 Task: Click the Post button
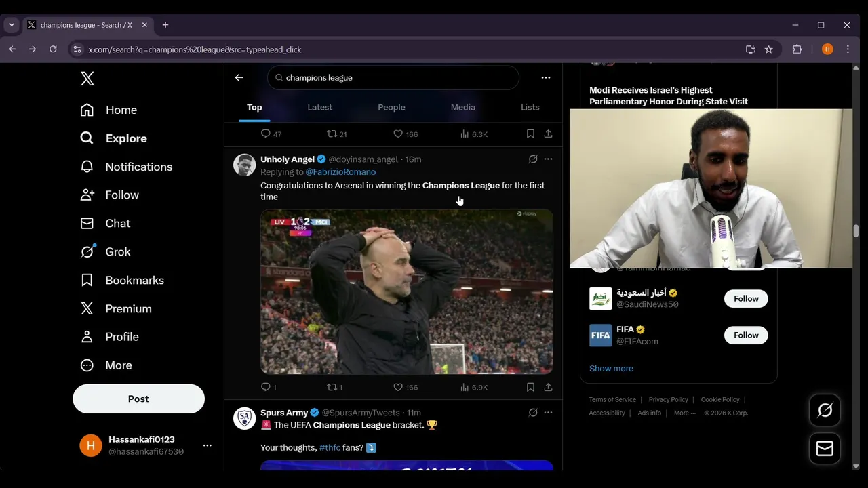click(x=138, y=399)
